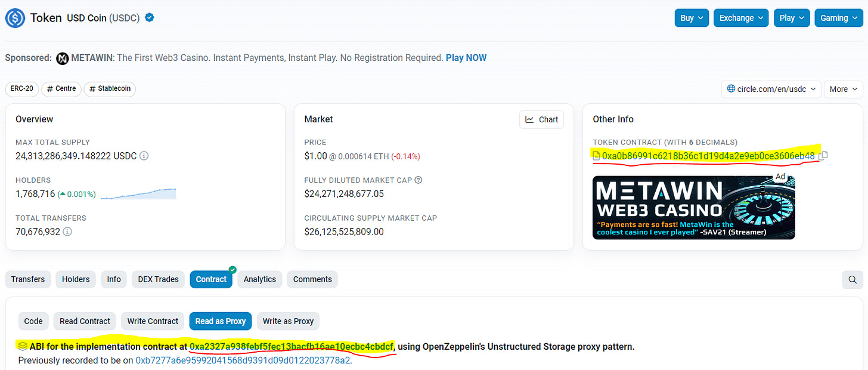This screenshot has height=370, width=868.
Task: Expand the Gaming dropdown menu
Action: point(838,18)
